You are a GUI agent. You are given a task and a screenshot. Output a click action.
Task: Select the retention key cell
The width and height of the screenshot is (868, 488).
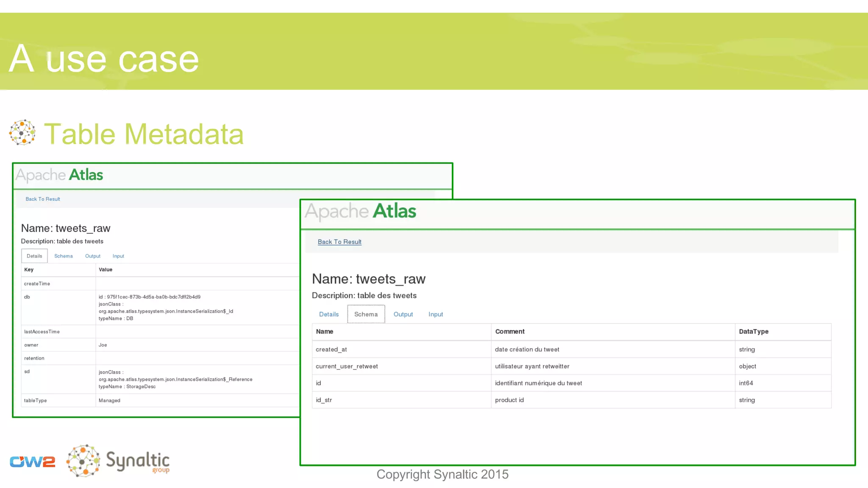coord(58,358)
